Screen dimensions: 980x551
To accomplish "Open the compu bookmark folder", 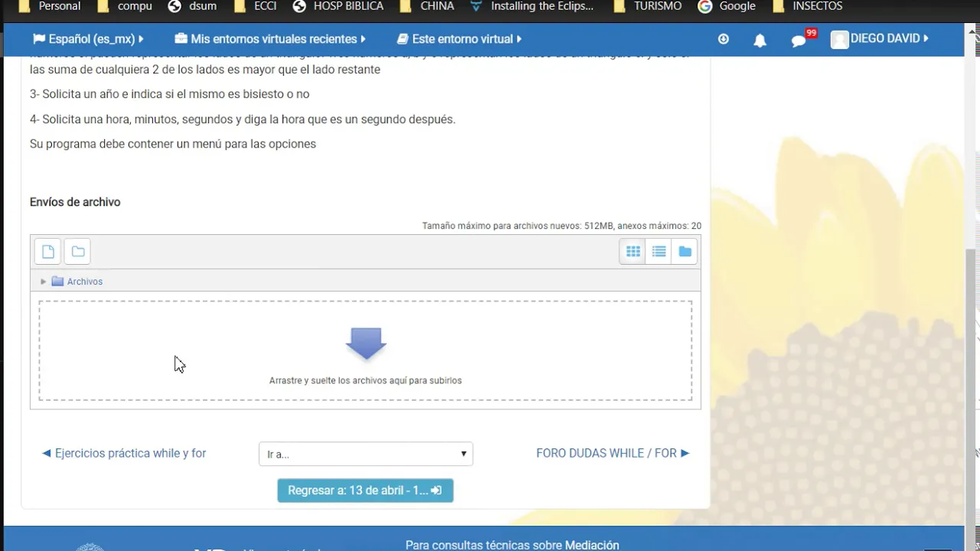I will point(125,6).
